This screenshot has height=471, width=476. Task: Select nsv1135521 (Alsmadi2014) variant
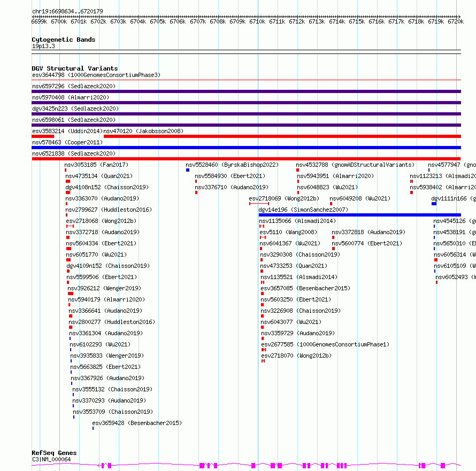click(x=299, y=277)
